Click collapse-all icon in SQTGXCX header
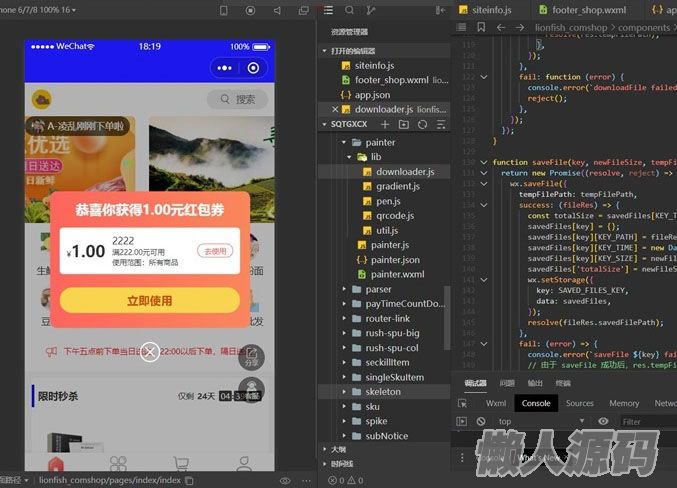 440,124
